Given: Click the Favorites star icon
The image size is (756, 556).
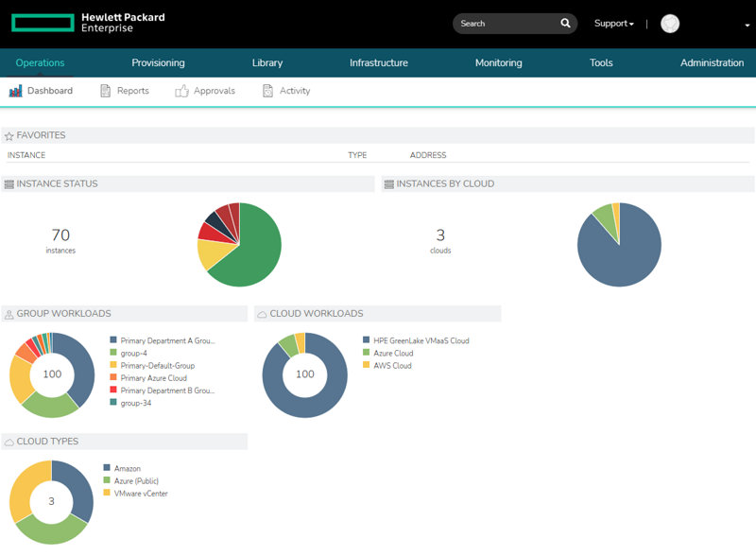Looking at the screenshot, I should pyautogui.click(x=9, y=136).
